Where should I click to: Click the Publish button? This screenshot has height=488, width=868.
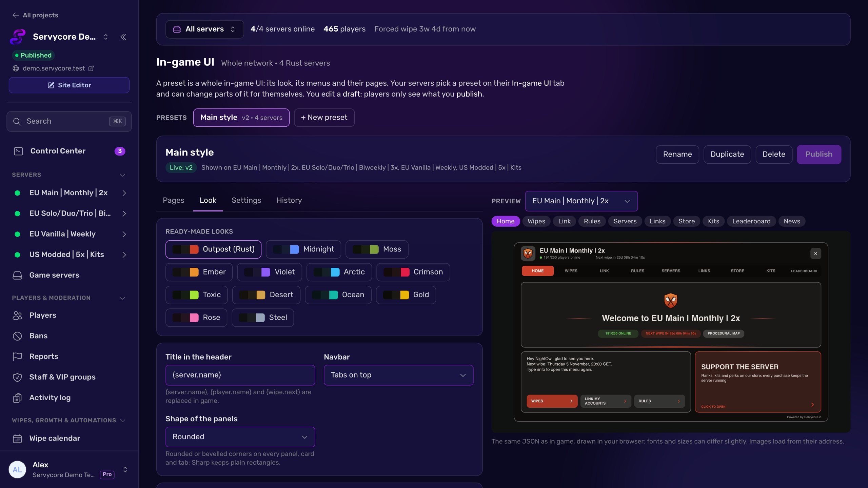819,155
